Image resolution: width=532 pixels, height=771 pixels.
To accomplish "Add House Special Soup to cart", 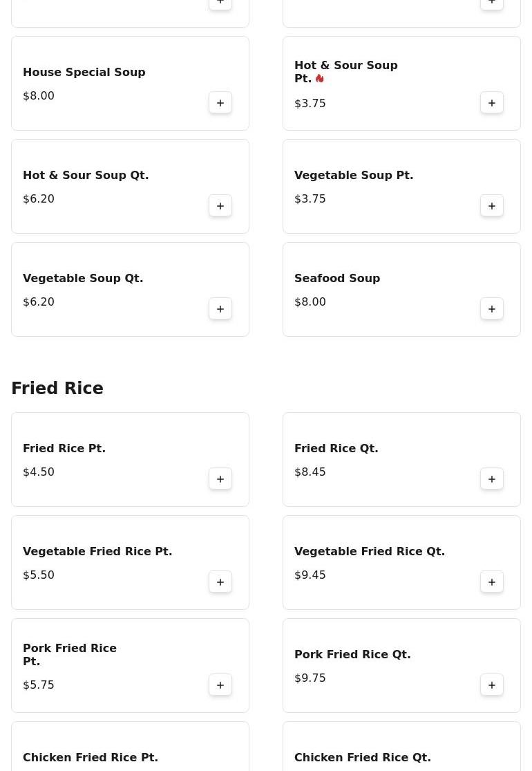I will pyautogui.click(x=220, y=103).
